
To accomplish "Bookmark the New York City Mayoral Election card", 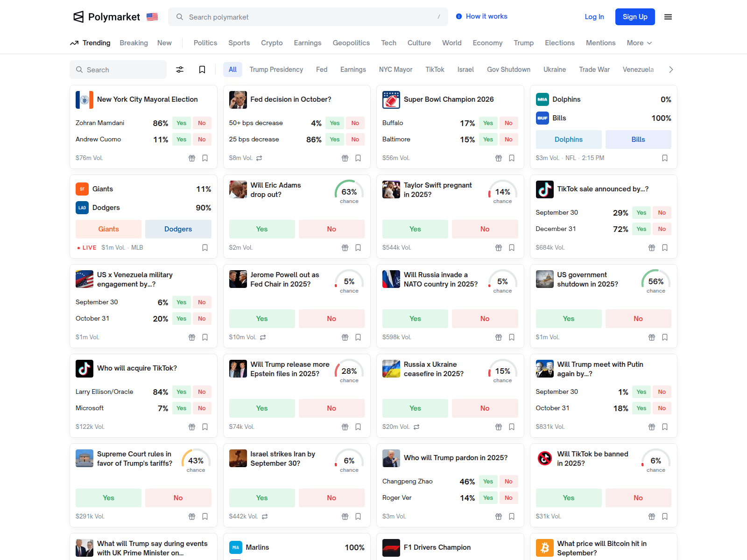I will coord(205,158).
